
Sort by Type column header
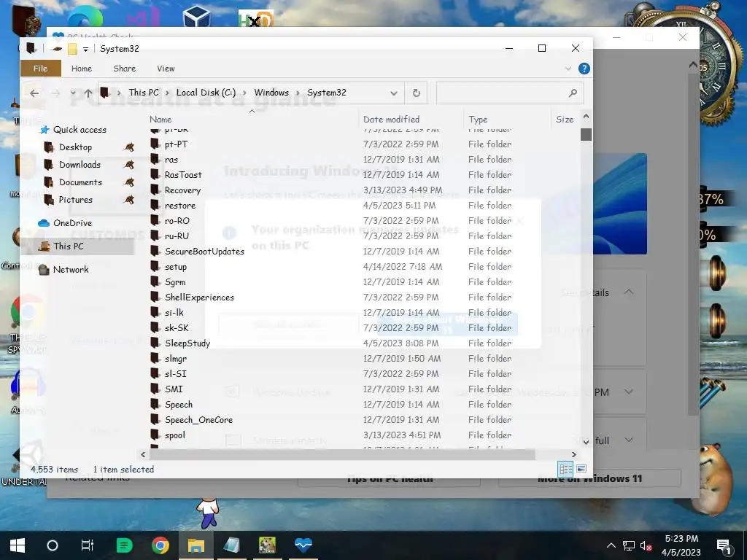(x=477, y=120)
